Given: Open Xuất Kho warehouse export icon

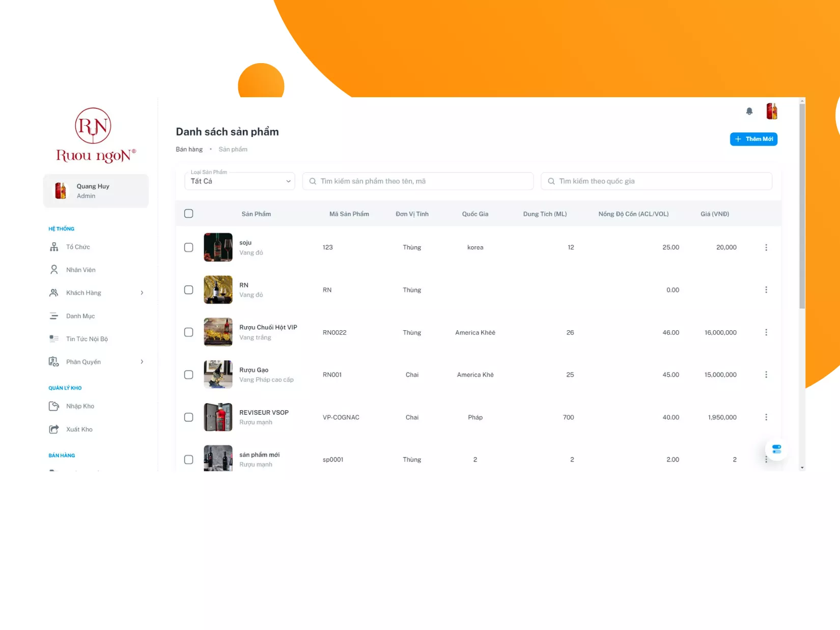Looking at the screenshot, I should (54, 429).
